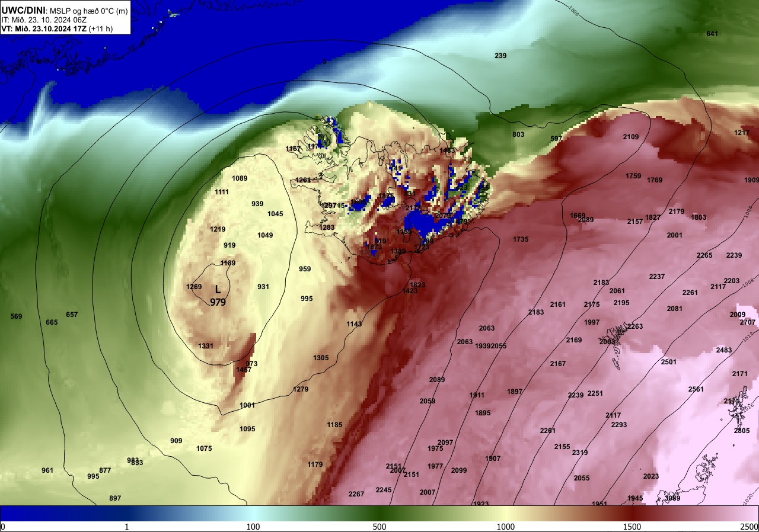The height and width of the screenshot is (532, 759).
Task: Click the 569 height value
Action: click(16, 316)
